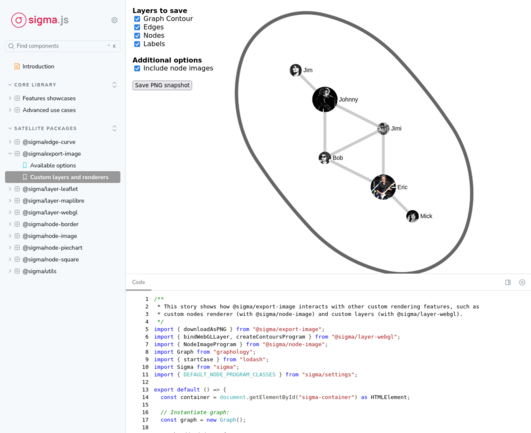
Task: Open the Introduction page
Action: pos(38,66)
